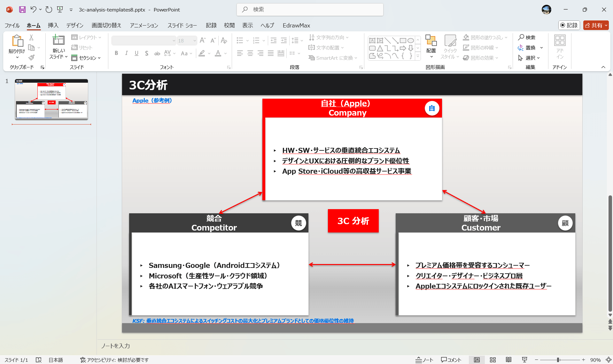Toggle text shadow S button
The image size is (613, 364).
point(147,53)
